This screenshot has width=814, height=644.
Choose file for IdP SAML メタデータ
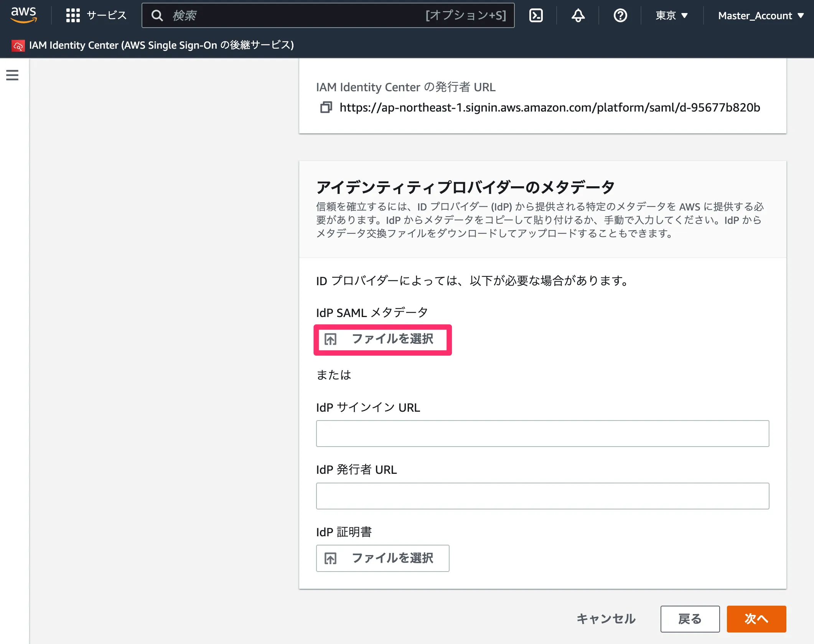(382, 339)
